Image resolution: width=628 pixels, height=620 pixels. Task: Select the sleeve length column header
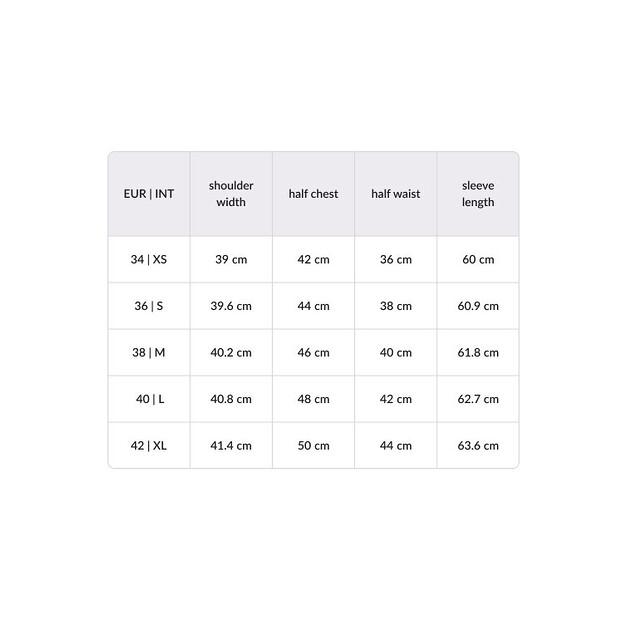478,194
